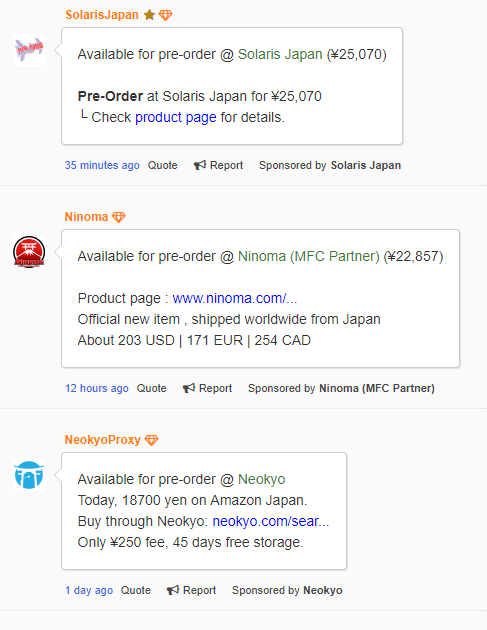487x630 pixels.
Task: Open the neokyo.com/sear... link
Action: click(x=271, y=521)
